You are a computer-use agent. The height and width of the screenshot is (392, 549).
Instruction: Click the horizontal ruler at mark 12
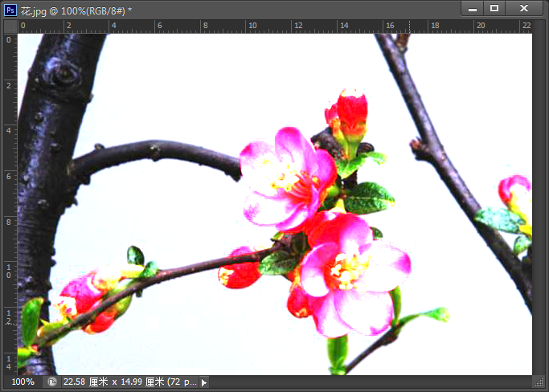[297, 26]
